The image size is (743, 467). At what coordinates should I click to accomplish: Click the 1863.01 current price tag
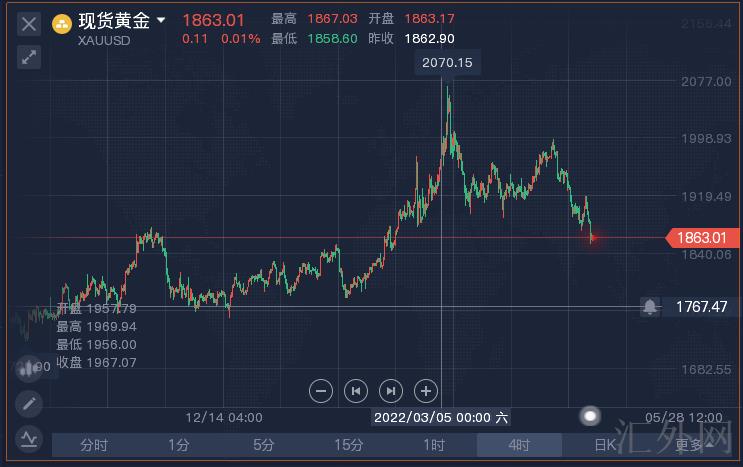tap(700, 237)
